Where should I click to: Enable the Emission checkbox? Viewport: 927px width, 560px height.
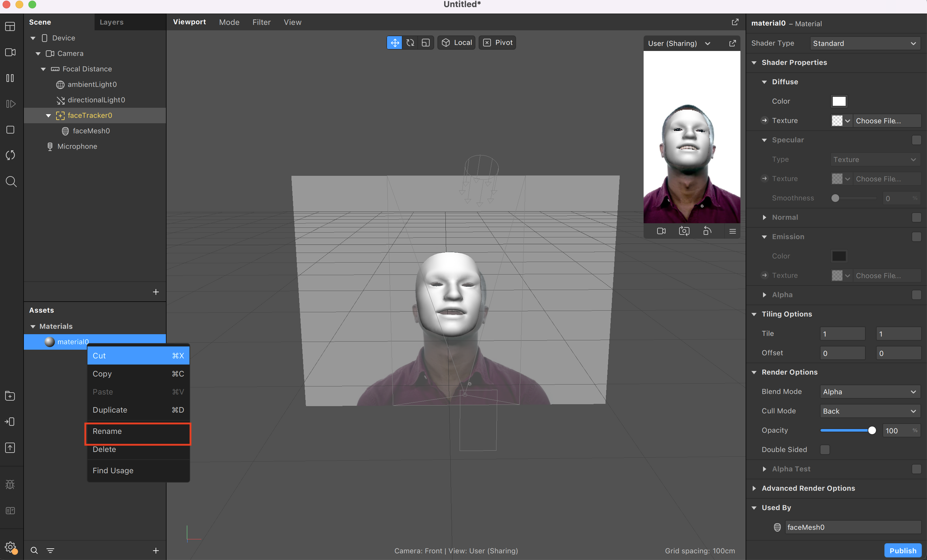coord(916,236)
